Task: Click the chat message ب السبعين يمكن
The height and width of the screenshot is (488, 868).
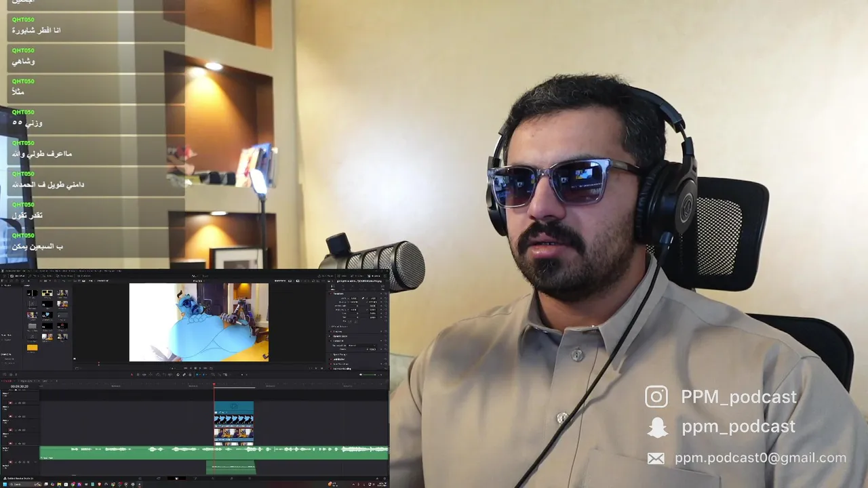Action: (x=37, y=246)
